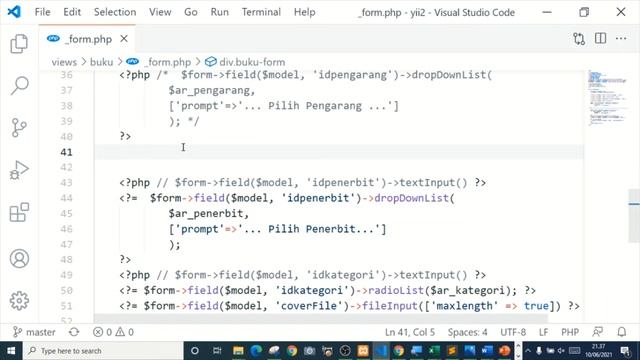The height and width of the screenshot is (360, 640).
Task: Click the Synchronize Changes icon
Action: tap(74, 332)
